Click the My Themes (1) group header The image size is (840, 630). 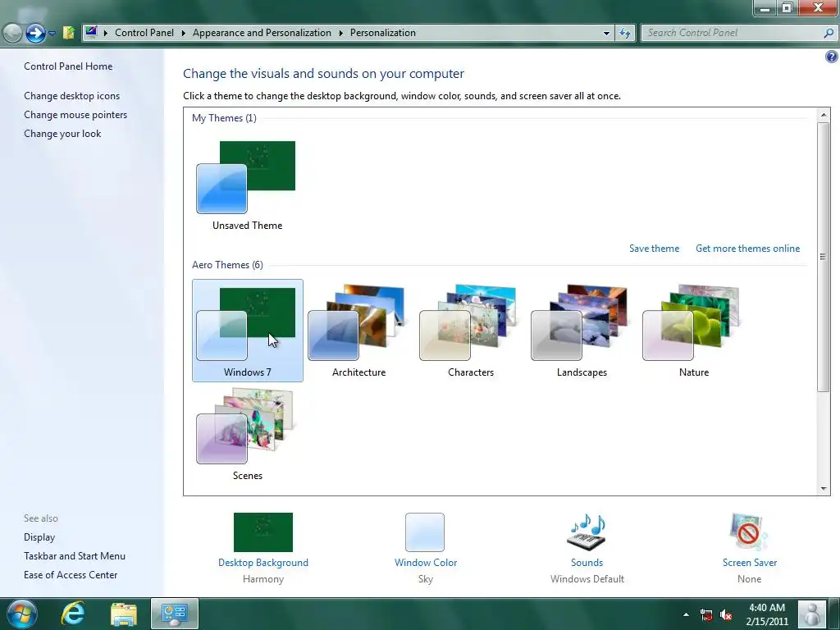pyautogui.click(x=224, y=118)
